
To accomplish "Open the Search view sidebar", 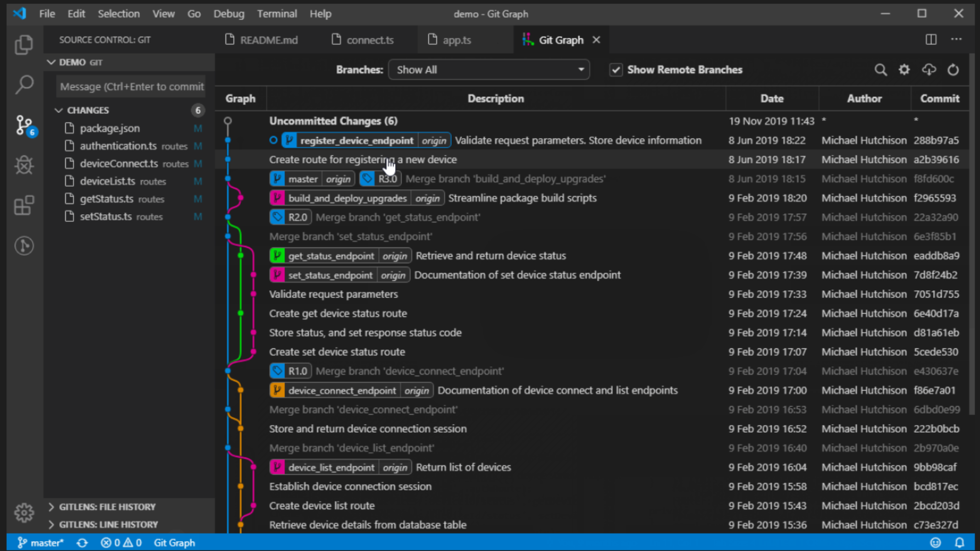I will tap(24, 85).
